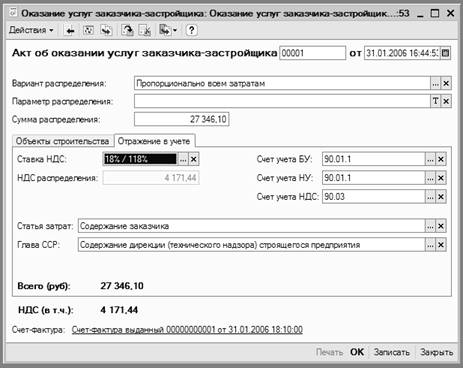Image resolution: width=463 pixels, height=368 pixels.
Task: Click the toolbar icon with curved arrow over document
Action: coord(127,31)
